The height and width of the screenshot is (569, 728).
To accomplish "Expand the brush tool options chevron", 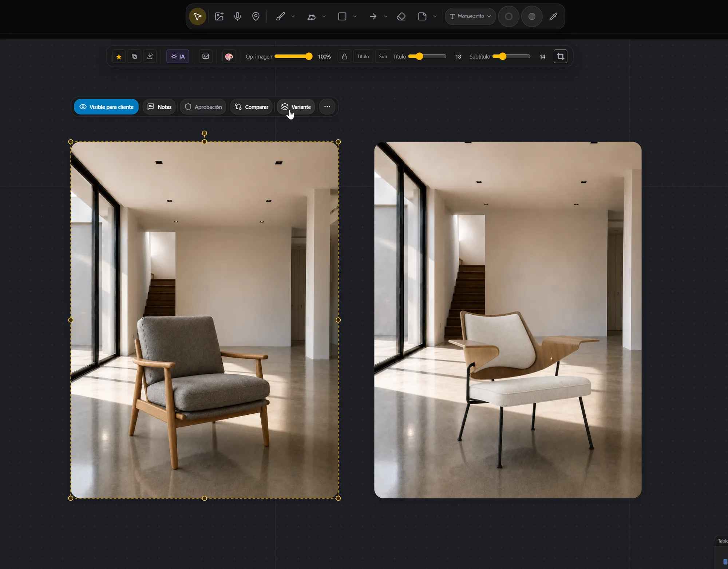I will pos(293,16).
